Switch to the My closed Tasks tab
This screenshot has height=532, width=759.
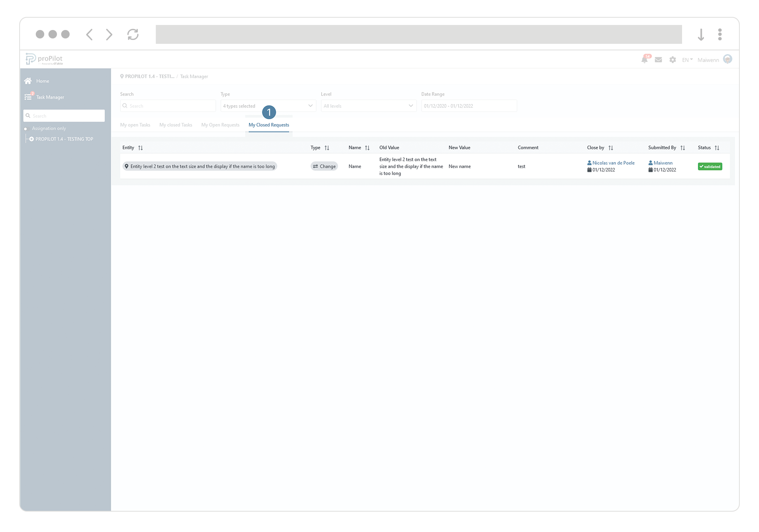[x=175, y=125]
